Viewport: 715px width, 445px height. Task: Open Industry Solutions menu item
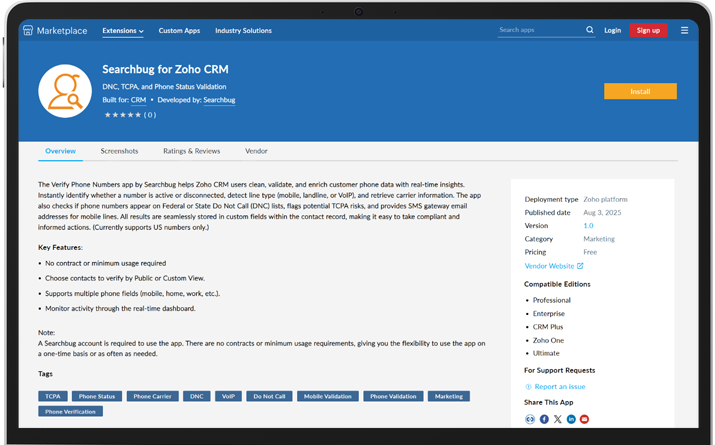(243, 31)
